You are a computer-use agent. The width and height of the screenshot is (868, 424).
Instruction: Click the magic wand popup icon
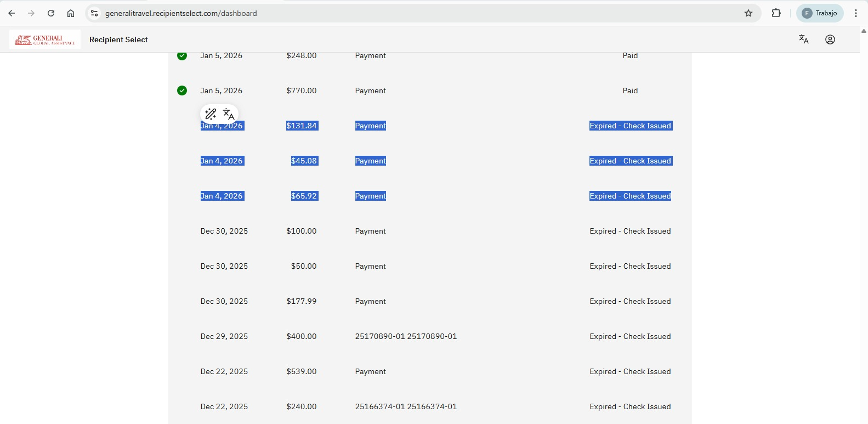point(211,114)
